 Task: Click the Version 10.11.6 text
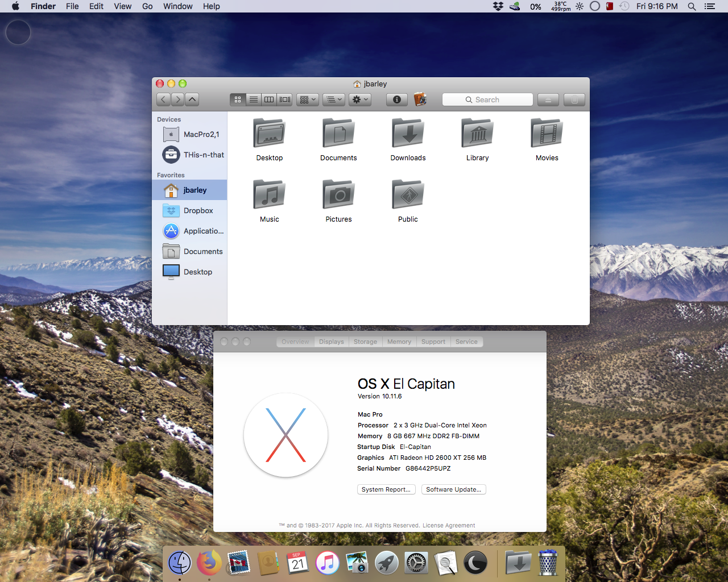[x=380, y=396]
